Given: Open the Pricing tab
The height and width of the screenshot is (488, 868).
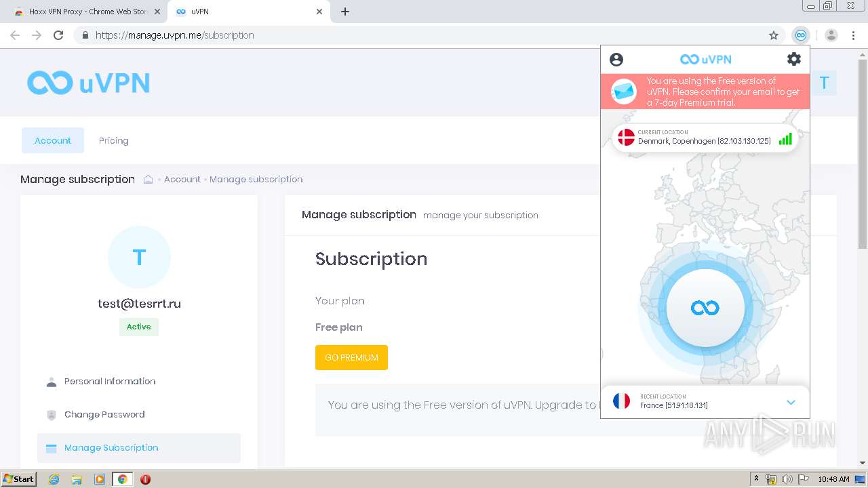Looking at the screenshot, I should pos(113,140).
